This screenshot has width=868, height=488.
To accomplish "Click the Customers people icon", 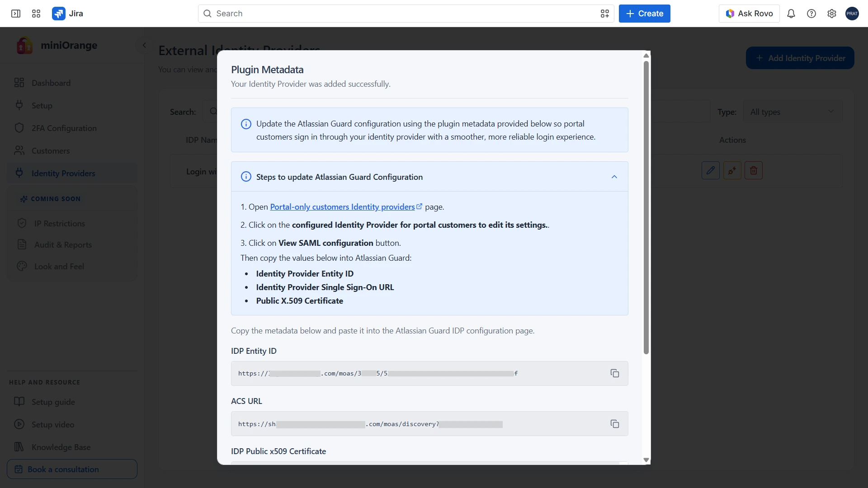I will [x=19, y=150].
